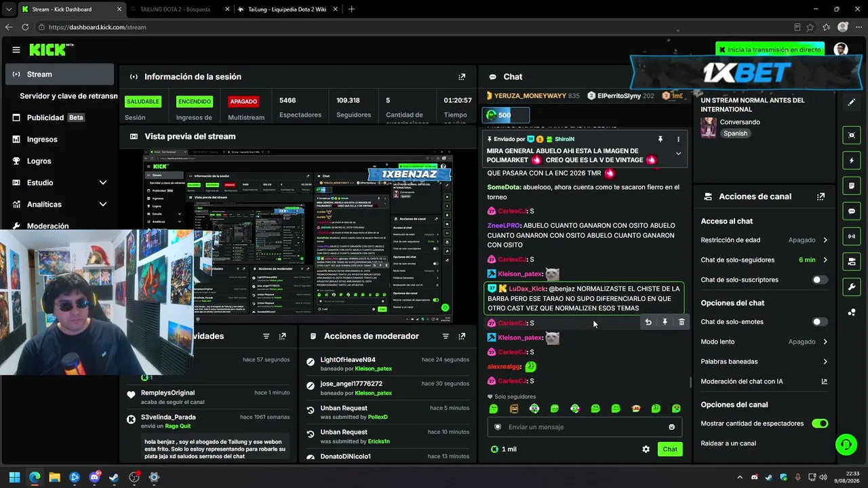
Task: Delete the LuDax_Kick chat message
Action: point(682,322)
